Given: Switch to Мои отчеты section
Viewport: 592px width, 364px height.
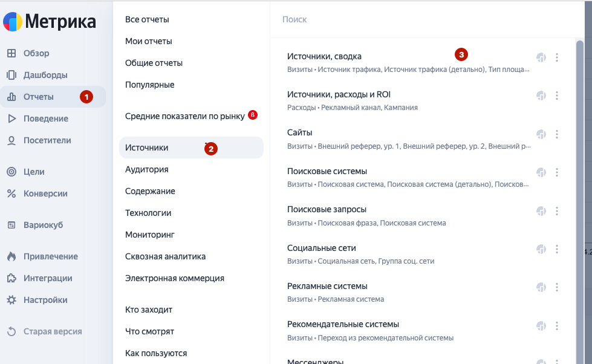Looking at the screenshot, I should tap(149, 41).
